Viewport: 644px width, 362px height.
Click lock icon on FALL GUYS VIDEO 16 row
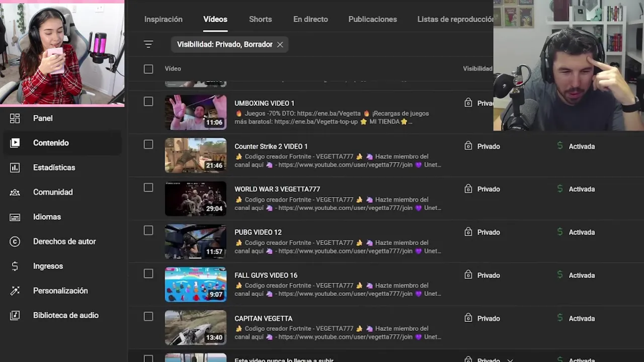pos(468,275)
